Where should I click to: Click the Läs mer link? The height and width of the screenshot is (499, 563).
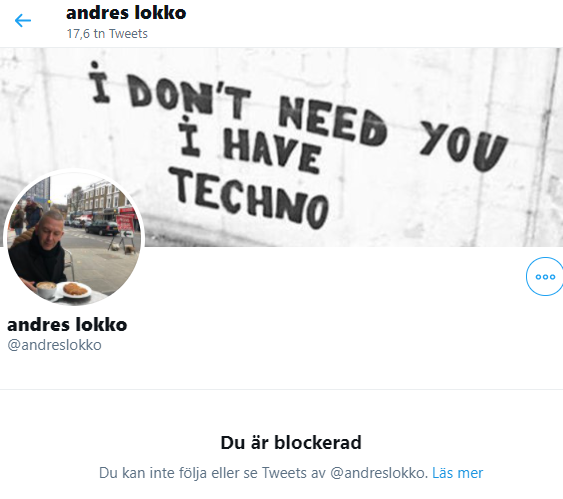point(457,473)
